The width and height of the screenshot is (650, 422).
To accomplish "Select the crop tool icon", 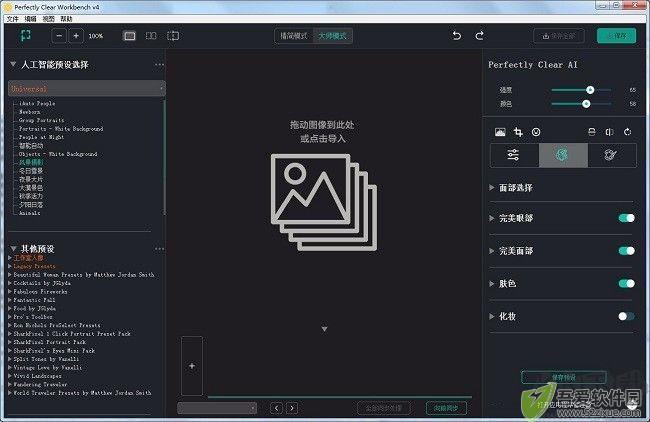I will 518,132.
